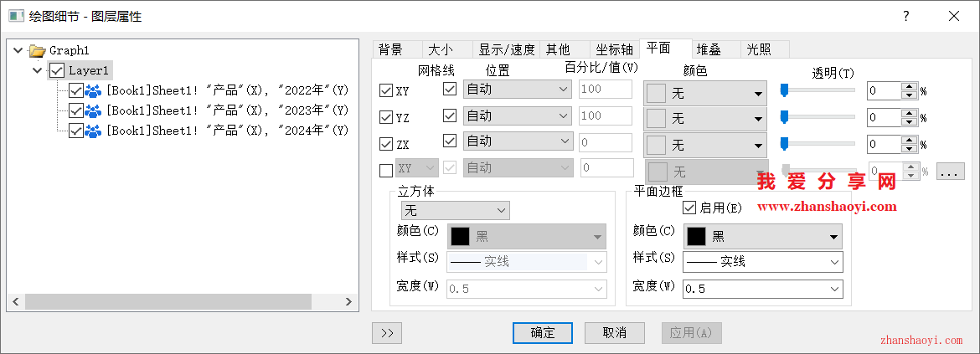Open plane border color dropdown (黑)
Screen dimensions: 980x354
pyautogui.click(x=762, y=237)
